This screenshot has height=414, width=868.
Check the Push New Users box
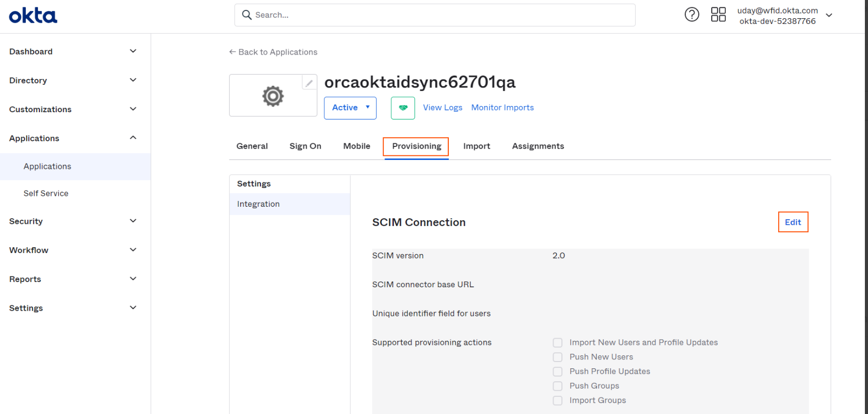(x=558, y=357)
